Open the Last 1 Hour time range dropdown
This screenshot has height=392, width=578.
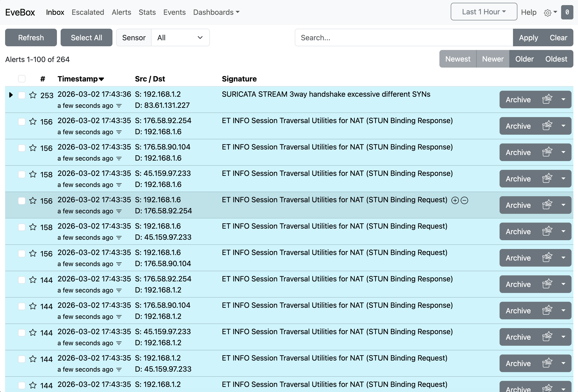484,12
